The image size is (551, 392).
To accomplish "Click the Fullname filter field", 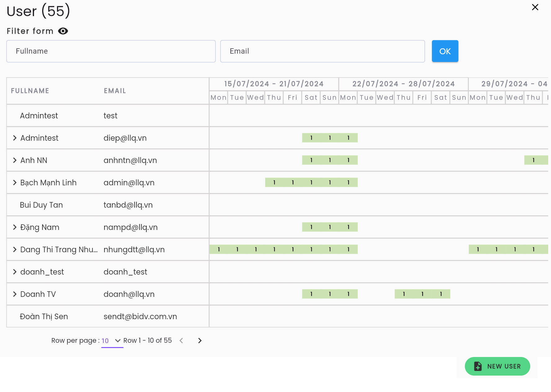I will pos(111,51).
